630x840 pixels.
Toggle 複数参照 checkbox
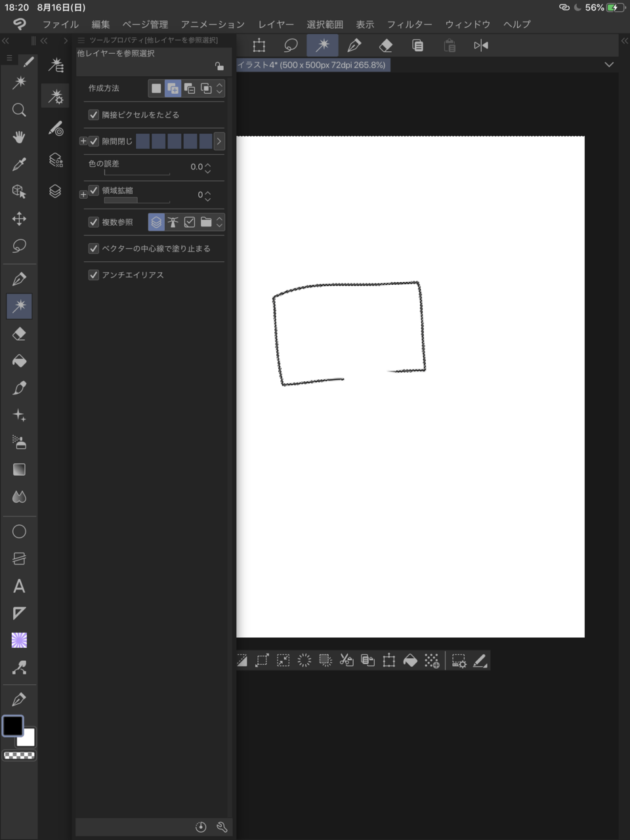pyautogui.click(x=93, y=222)
